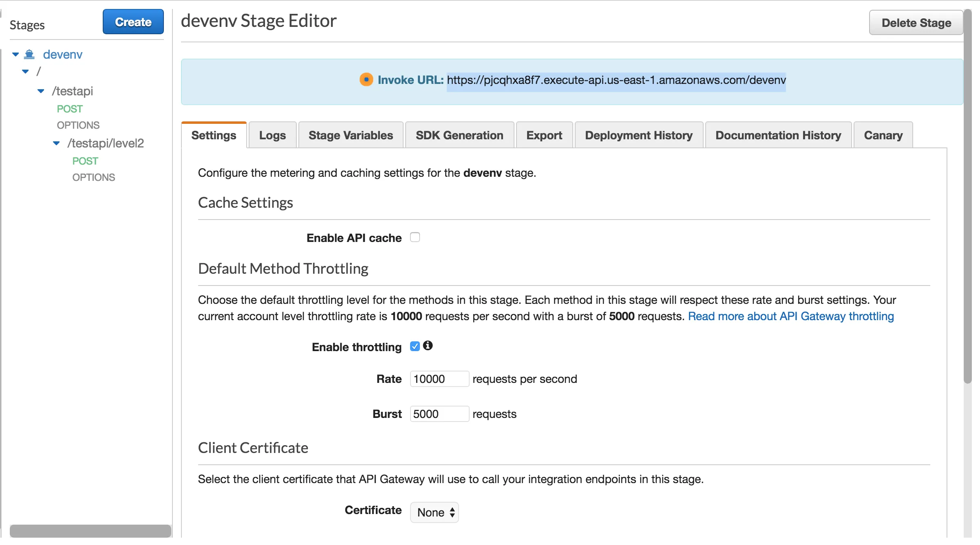
Task: Open the Certificate dropdown
Action: point(434,512)
